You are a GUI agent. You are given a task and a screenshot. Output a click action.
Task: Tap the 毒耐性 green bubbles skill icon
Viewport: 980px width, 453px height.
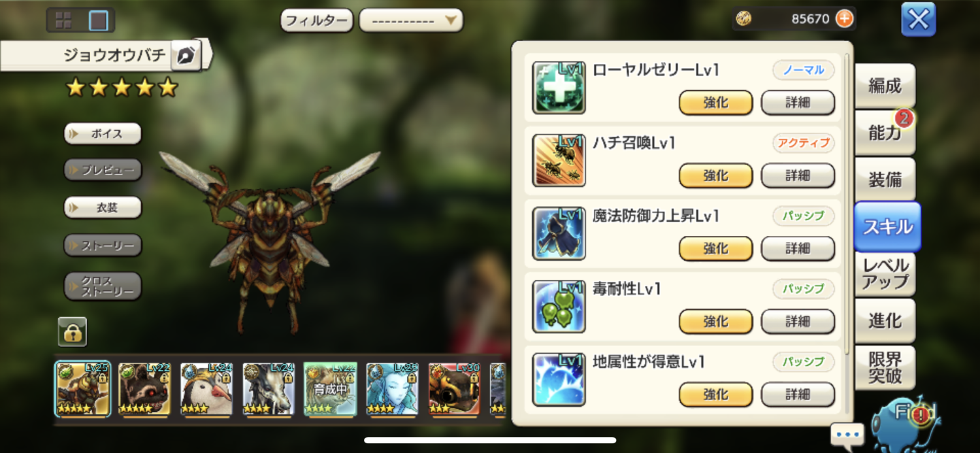[559, 307]
